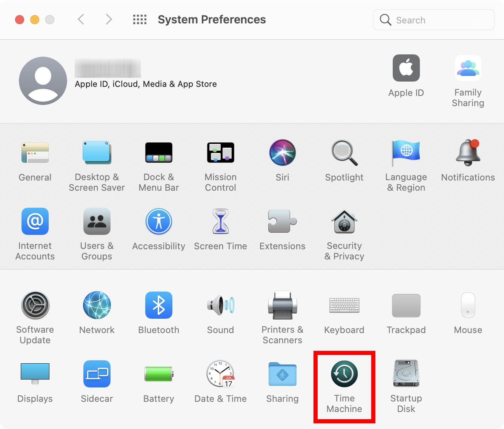Screen dimensions: 504x429
Task: Click the back navigation arrow
Action: coord(80,19)
